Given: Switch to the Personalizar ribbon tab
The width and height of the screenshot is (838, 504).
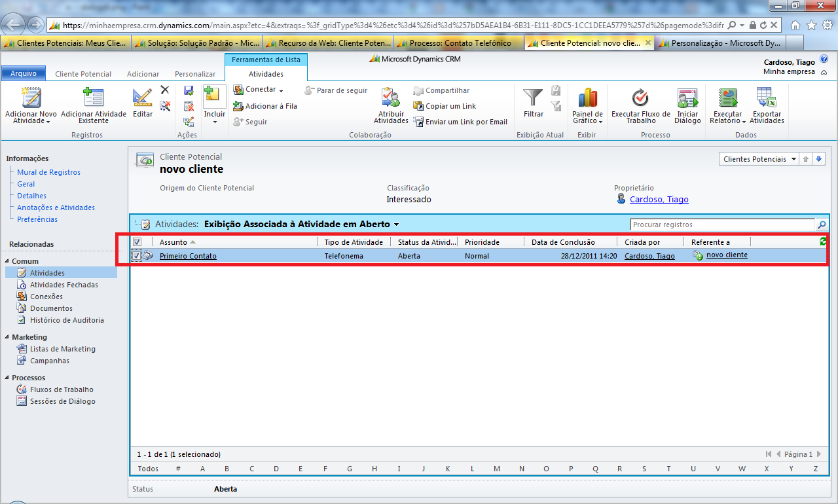Looking at the screenshot, I should [x=195, y=74].
